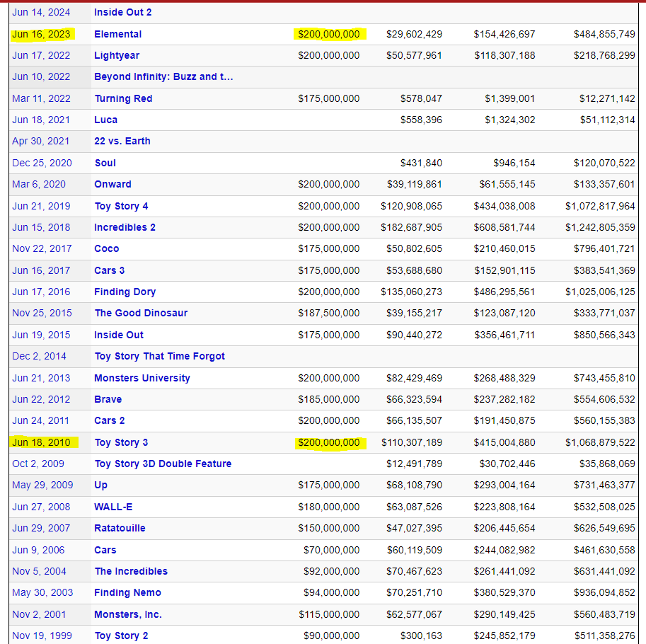Image resolution: width=646 pixels, height=644 pixels.
Task: Select Up's $293,004,164 domestic gross
Action: (504, 485)
